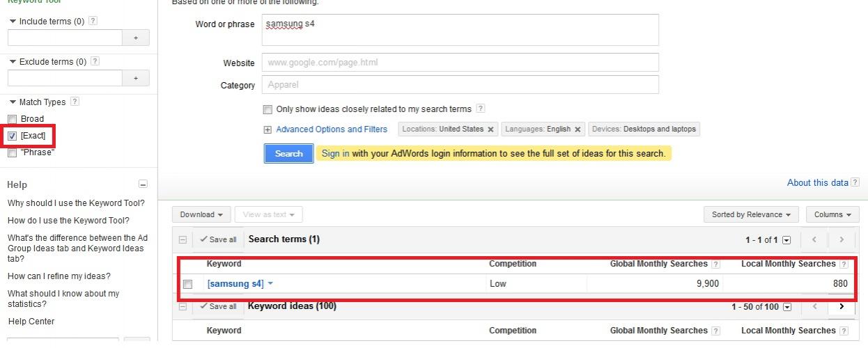The height and width of the screenshot is (348, 868).
Task: Remove the Languages: English filter
Action: 578,129
